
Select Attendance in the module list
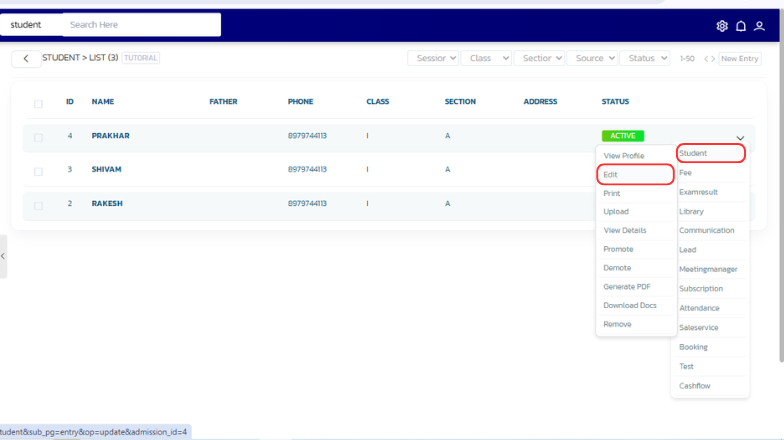699,308
